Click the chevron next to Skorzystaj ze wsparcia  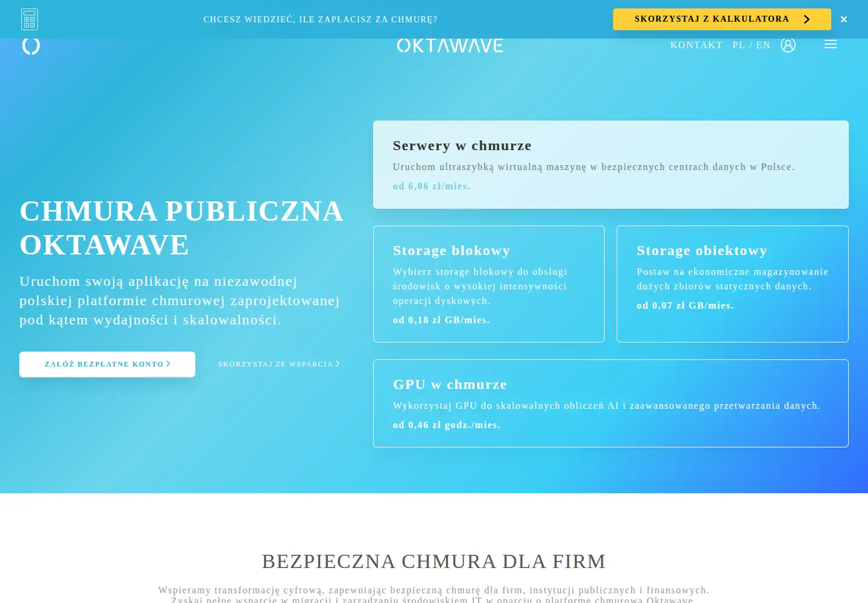tap(338, 364)
